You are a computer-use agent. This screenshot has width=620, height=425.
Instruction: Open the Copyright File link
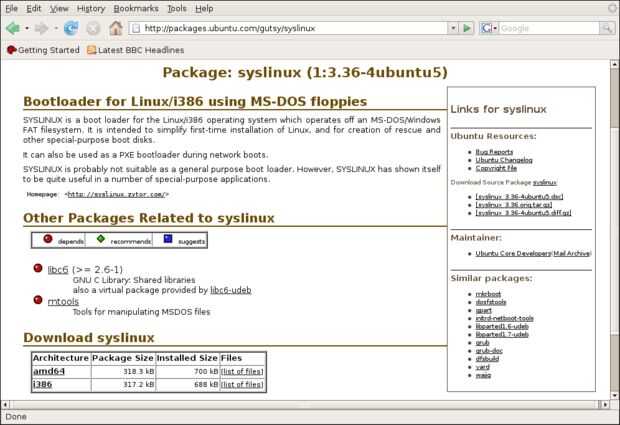tap(496, 168)
